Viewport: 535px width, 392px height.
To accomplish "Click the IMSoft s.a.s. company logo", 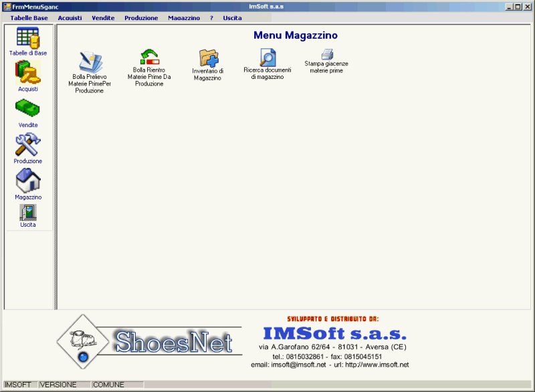I will pos(335,333).
